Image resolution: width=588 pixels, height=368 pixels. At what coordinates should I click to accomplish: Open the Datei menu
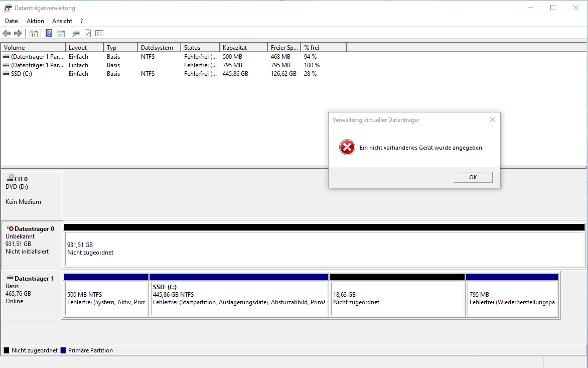pyautogui.click(x=12, y=21)
